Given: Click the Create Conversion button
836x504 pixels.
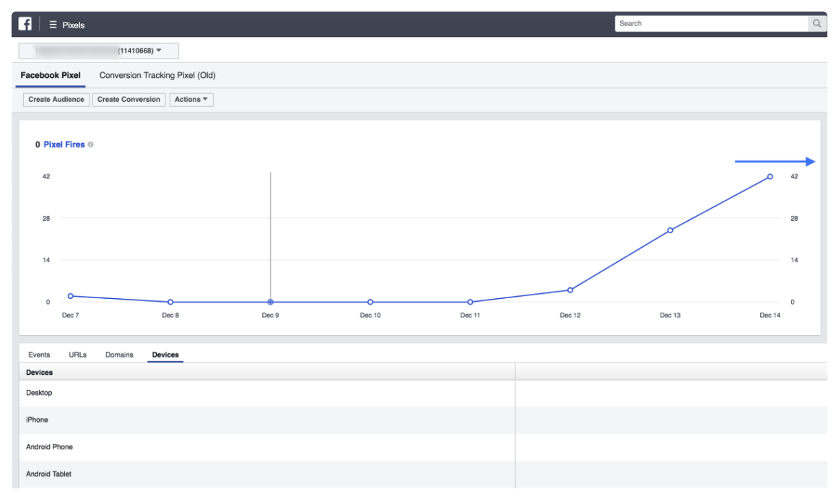Looking at the screenshot, I should (129, 99).
